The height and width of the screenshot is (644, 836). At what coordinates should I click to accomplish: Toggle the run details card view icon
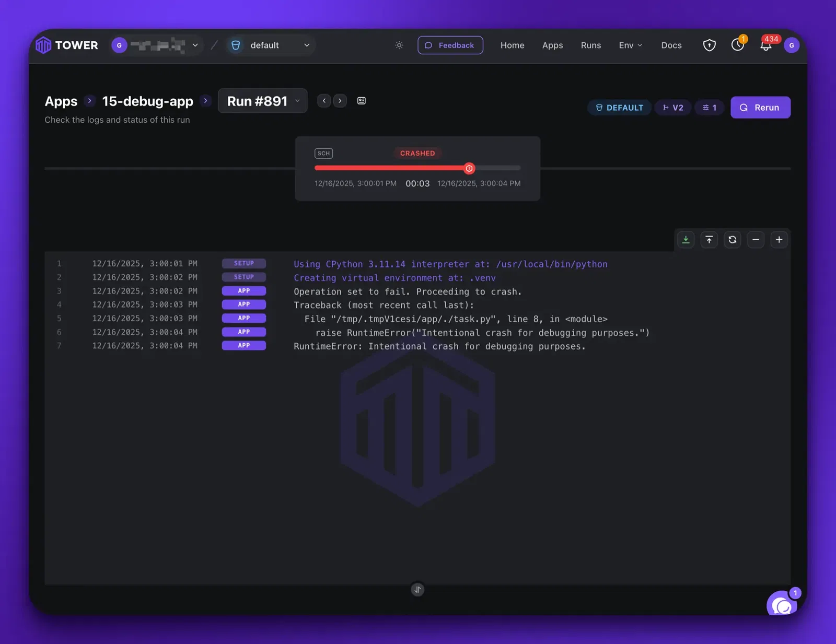(361, 101)
